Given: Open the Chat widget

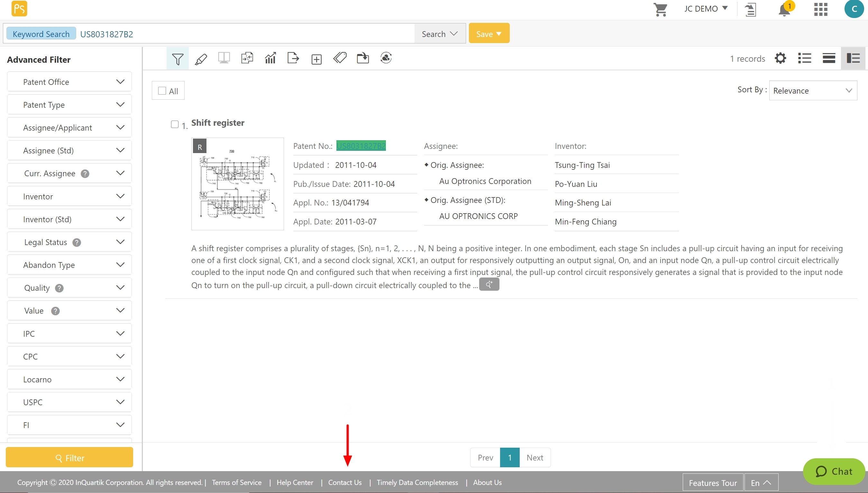Looking at the screenshot, I should (x=834, y=471).
